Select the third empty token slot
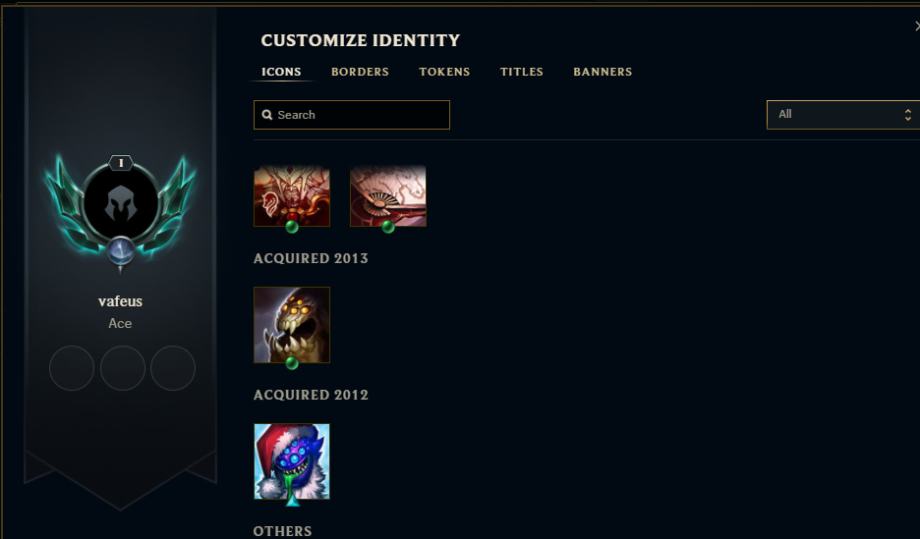 (x=173, y=368)
